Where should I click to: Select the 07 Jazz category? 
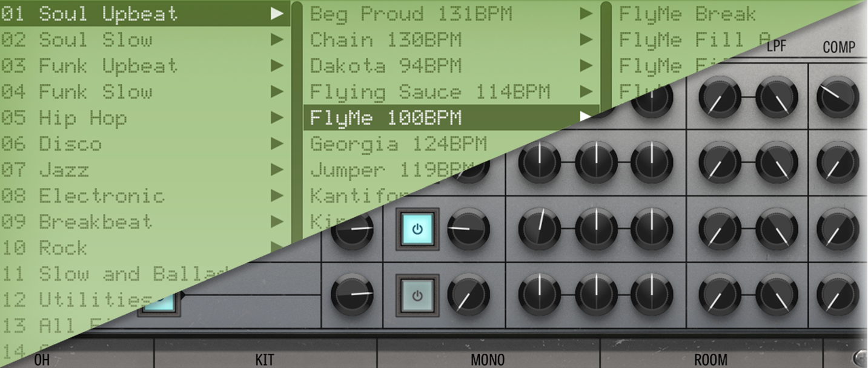click(x=64, y=170)
